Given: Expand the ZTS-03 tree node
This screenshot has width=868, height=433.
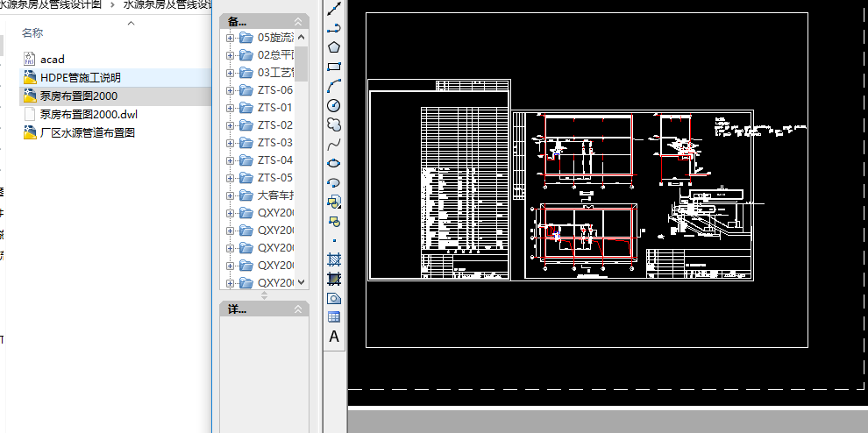Looking at the screenshot, I should pos(230,143).
